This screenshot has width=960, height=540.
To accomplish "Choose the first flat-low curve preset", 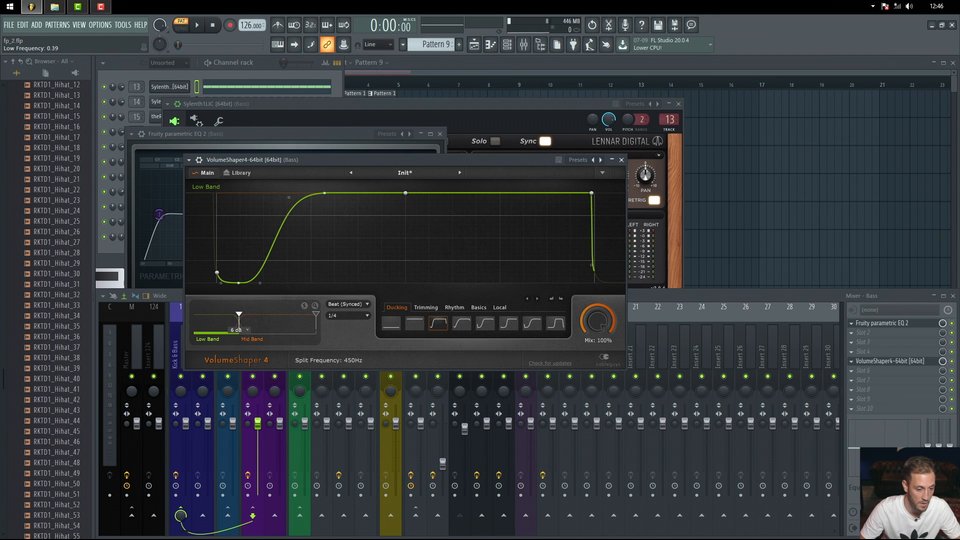I will (x=391, y=323).
